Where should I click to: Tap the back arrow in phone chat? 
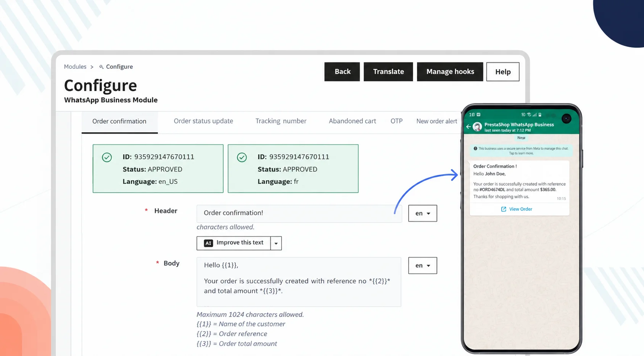(469, 127)
